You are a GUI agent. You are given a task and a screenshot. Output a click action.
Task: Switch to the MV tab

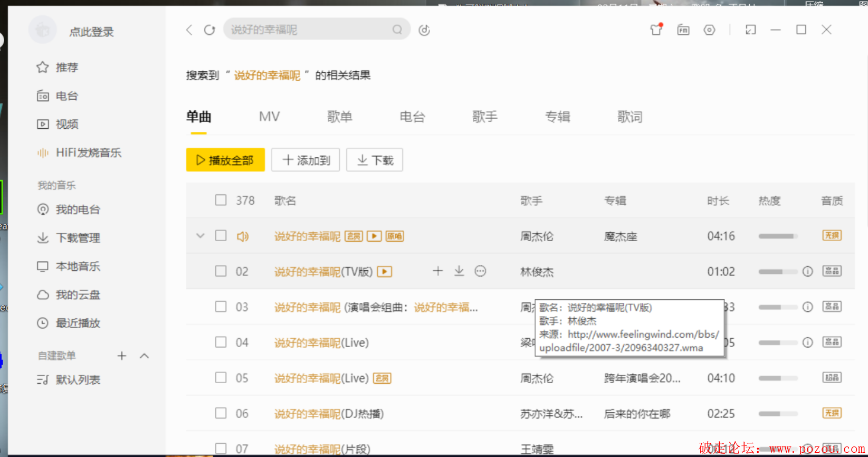[269, 117]
